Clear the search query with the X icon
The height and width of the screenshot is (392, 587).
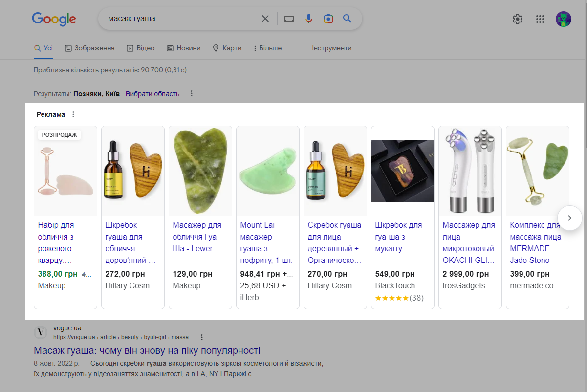[265, 19]
